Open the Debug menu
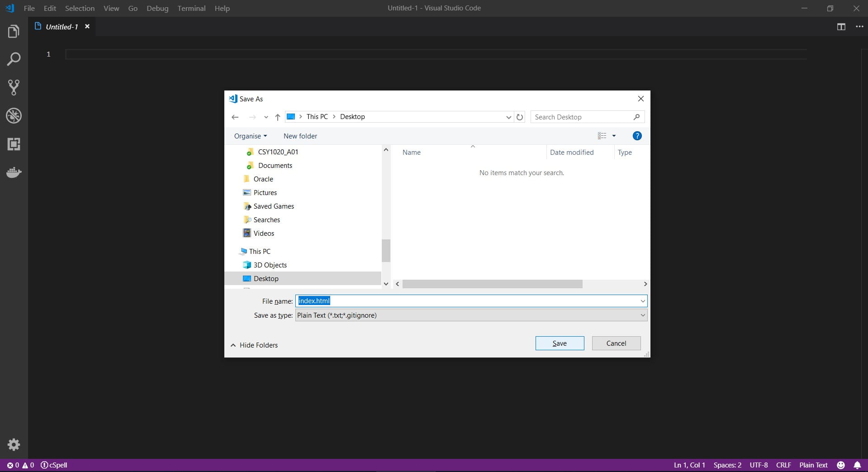Viewport: 868px width, 472px height. click(157, 8)
